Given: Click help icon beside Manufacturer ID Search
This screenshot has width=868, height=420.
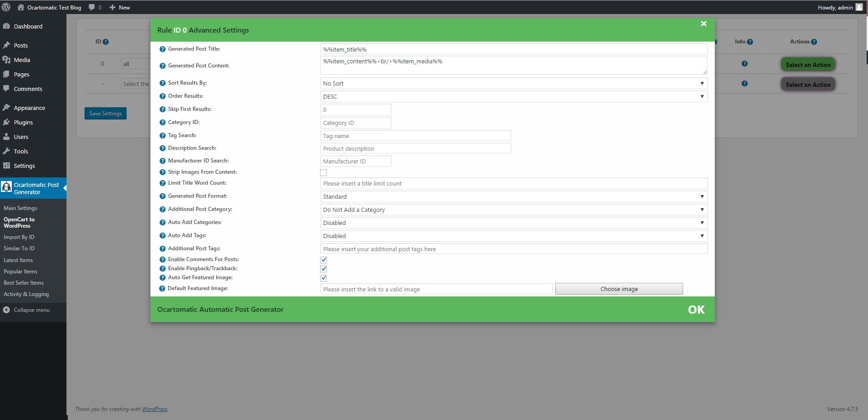Looking at the screenshot, I should point(162,161).
